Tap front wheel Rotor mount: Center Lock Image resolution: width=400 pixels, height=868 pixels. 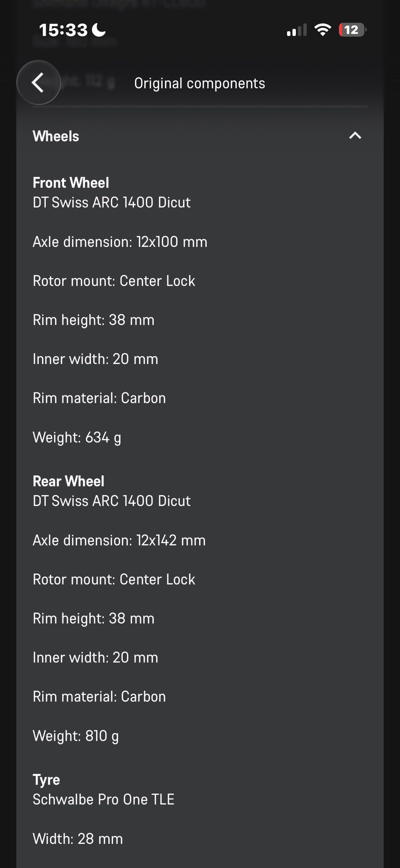pos(114,281)
